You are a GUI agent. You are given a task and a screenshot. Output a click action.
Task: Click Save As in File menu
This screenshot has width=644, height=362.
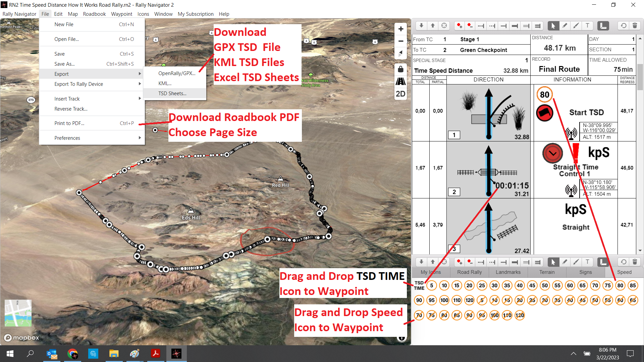tap(92, 64)
